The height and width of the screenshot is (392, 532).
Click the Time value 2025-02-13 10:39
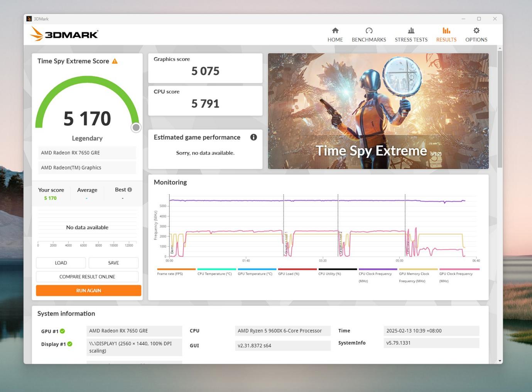click(431, 331)
